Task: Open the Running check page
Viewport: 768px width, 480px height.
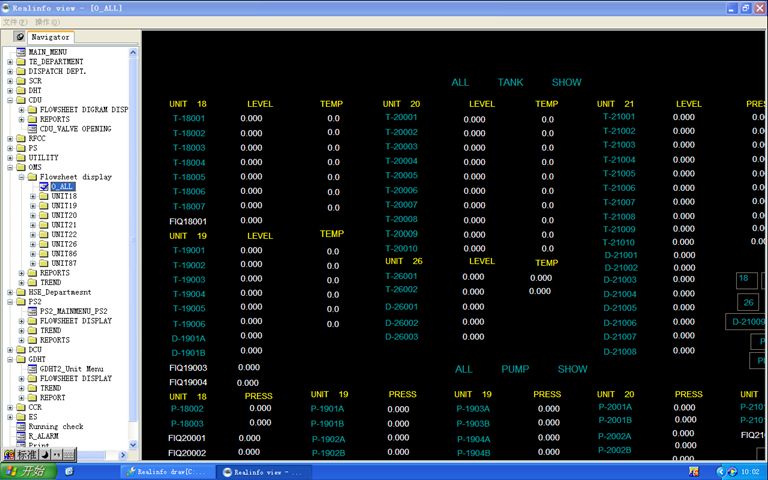Action: point(55,427)
